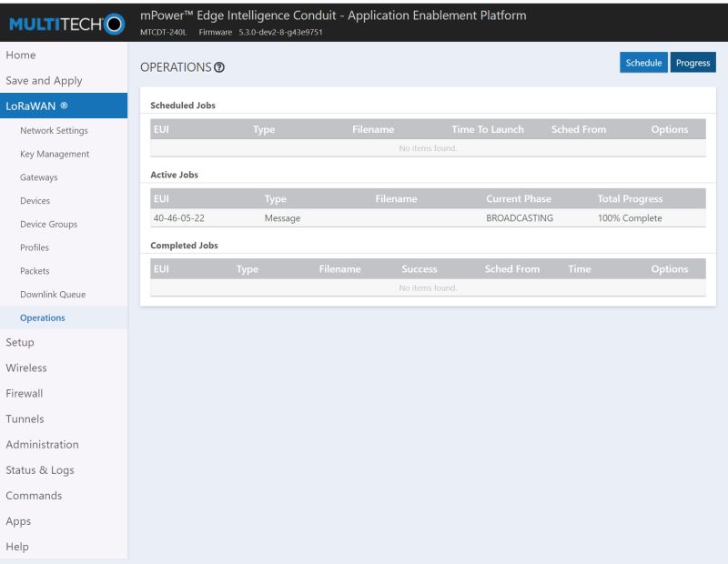Click the MTCDT-240L model label
This screenshot has height=564, width=728.
click(163, 32)
